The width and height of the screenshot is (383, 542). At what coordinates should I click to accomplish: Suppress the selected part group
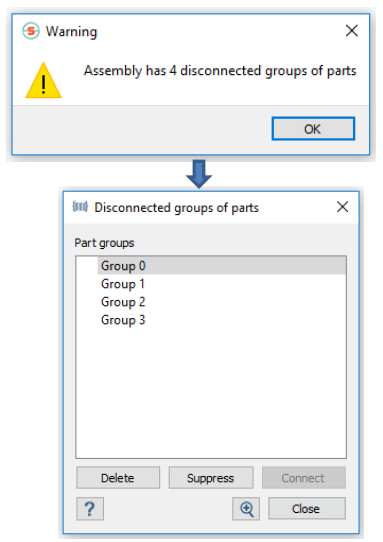(x=211, y=478)
